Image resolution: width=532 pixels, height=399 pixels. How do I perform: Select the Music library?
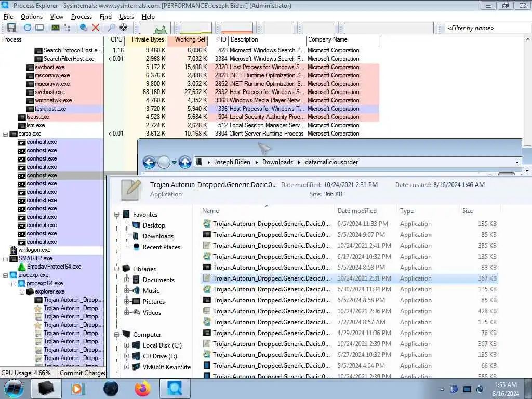click(151, 291)
